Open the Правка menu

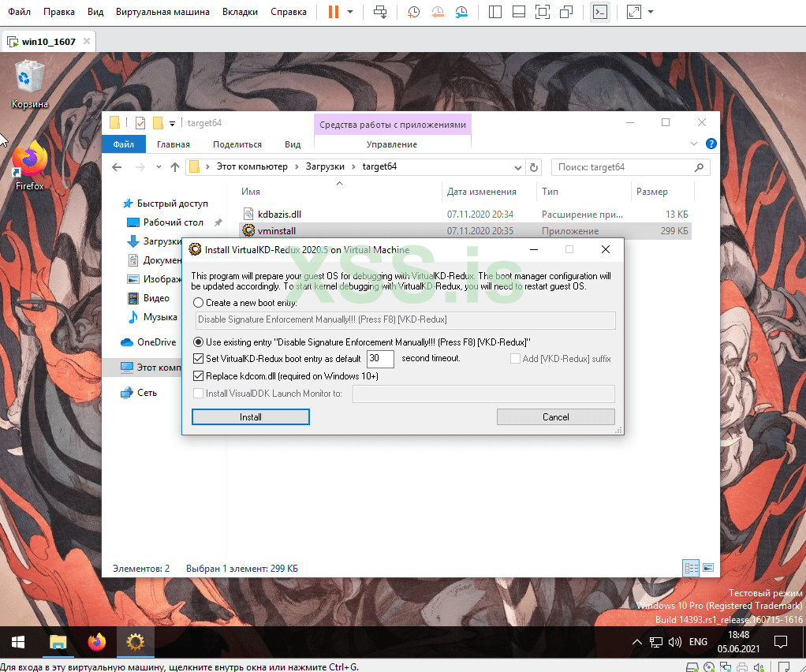click(58, 12)
